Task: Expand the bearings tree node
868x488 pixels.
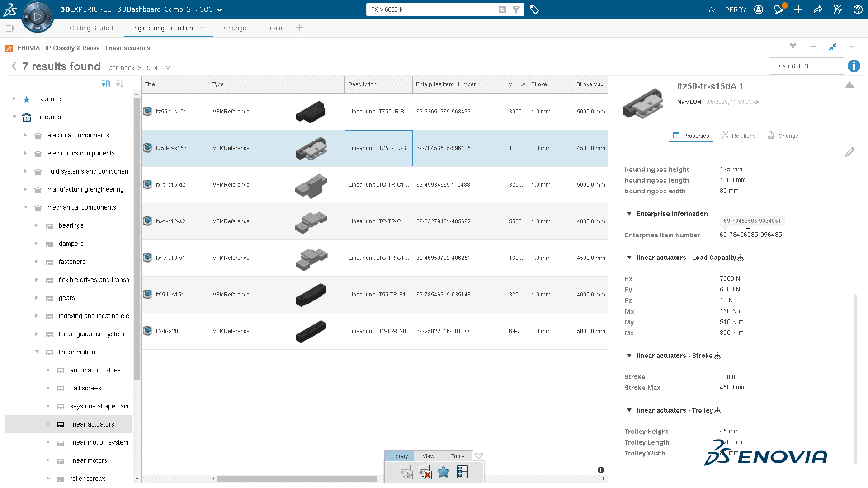Action: (37, 225)
